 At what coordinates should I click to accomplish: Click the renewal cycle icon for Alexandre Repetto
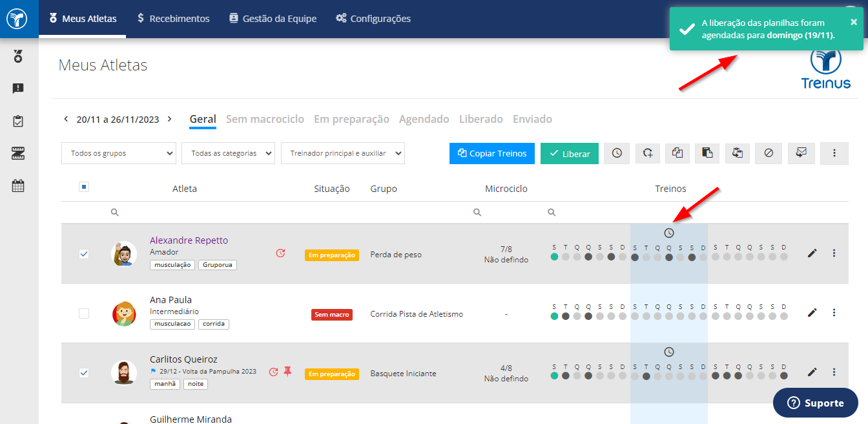coord(280,253)
